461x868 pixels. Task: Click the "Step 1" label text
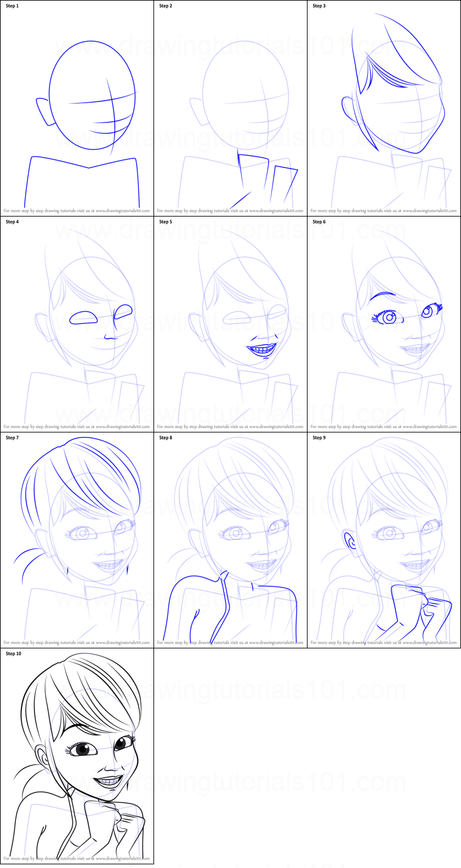[x=12, y=6]
